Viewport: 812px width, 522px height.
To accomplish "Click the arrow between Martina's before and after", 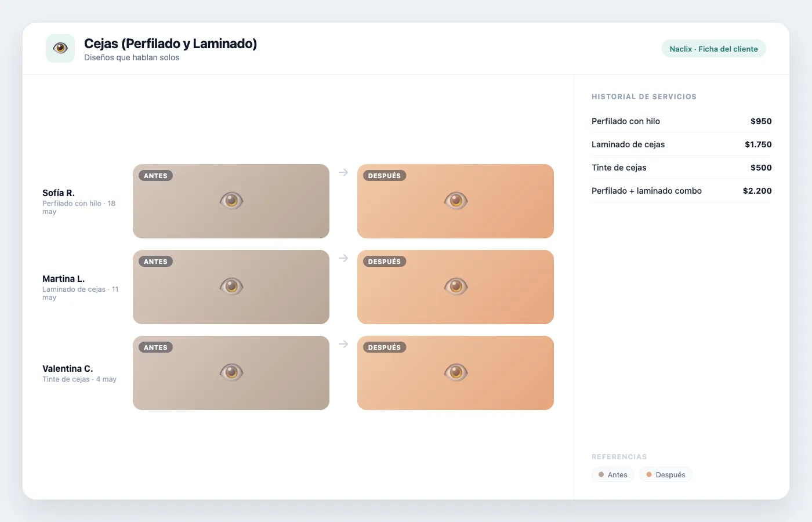I will coord(343,258).
